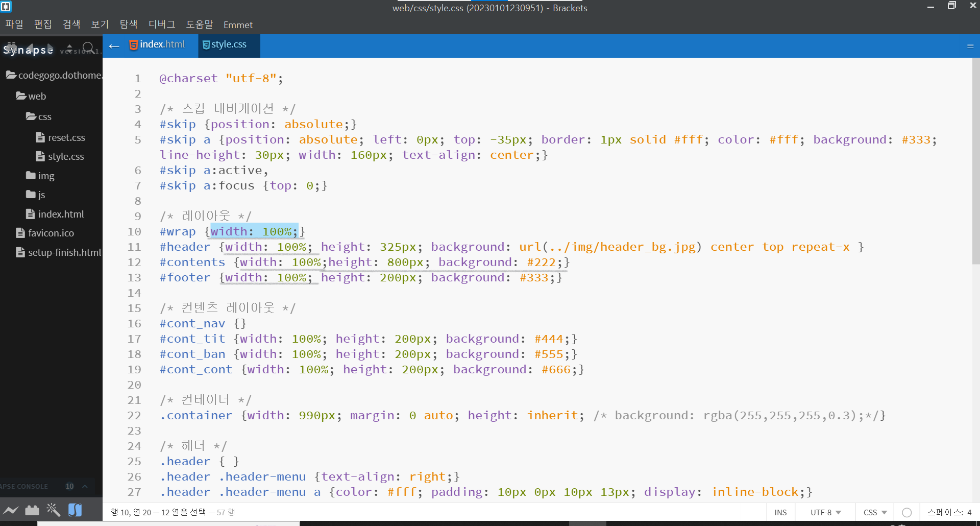Screen dimensions: 980x526
Task: Expand the img folder in tree
Action: point(40,176)
